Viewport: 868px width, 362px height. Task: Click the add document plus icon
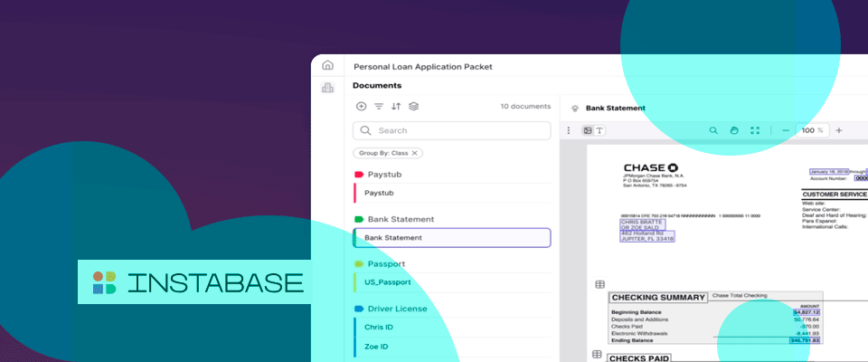click(x=362, y=107)
